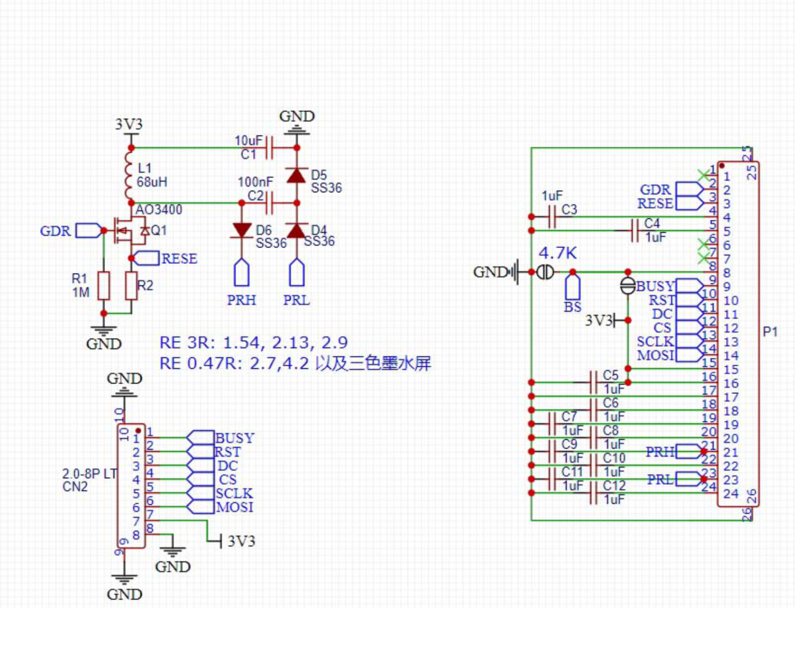This screenshot has width=812, height=650.
Task: Select the L1 68uH inductor symbol
Action: coord(129,175)
